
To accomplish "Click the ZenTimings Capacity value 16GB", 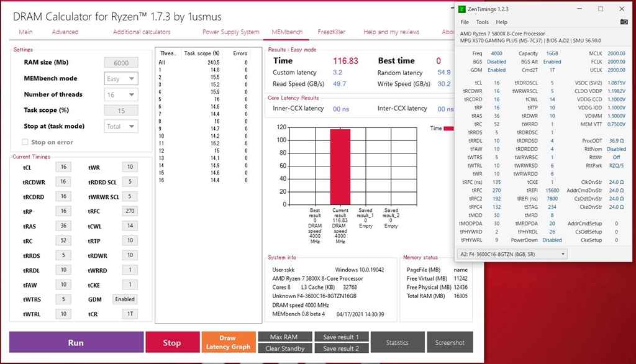I will [552, 53].
